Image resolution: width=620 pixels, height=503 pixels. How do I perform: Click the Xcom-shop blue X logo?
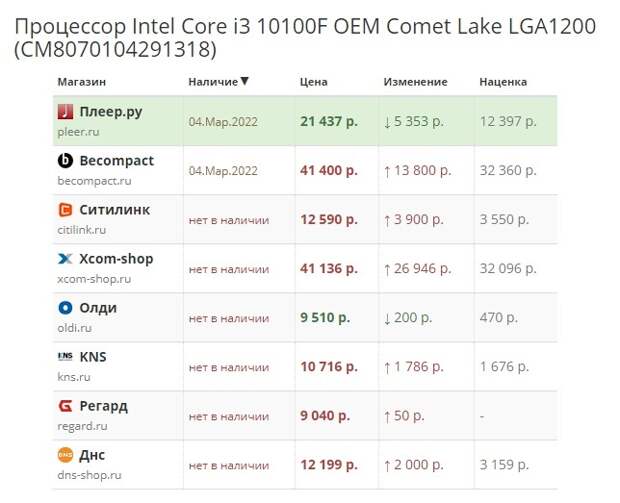65,259
